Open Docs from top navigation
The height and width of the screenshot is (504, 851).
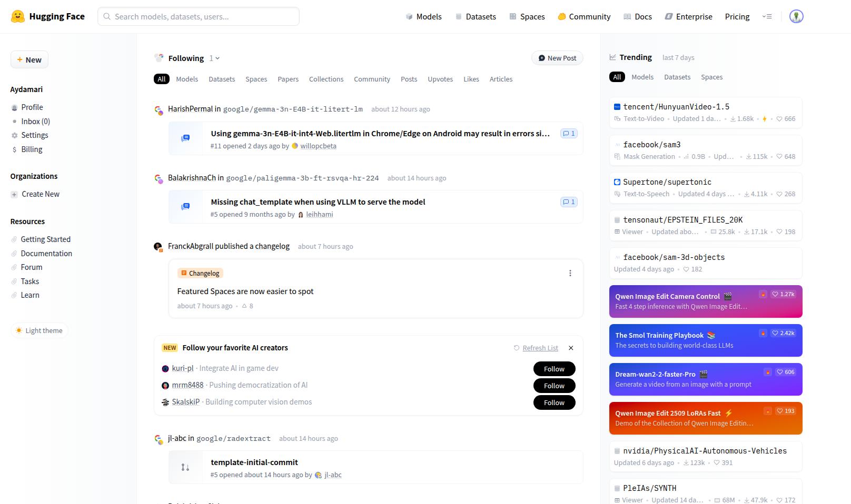point(638,16)
